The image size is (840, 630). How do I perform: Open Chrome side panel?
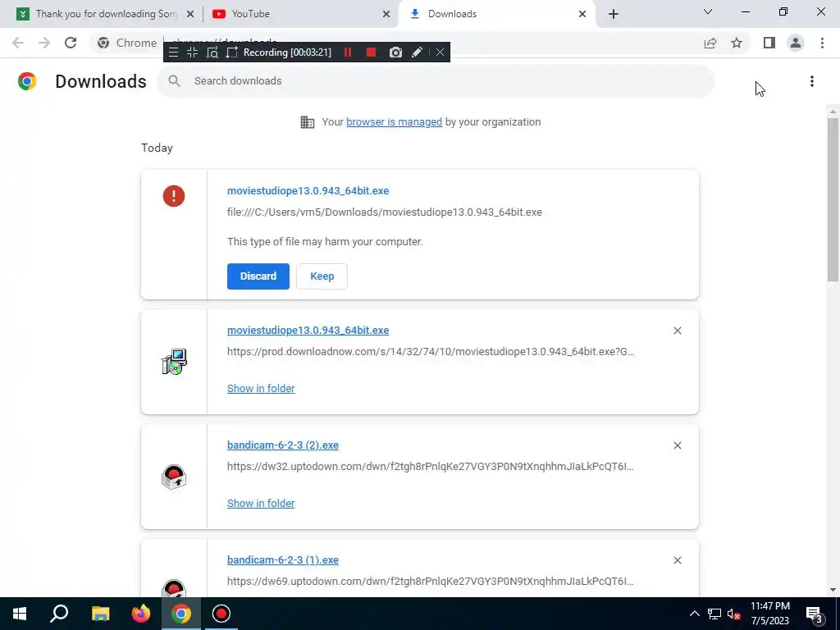769,43
